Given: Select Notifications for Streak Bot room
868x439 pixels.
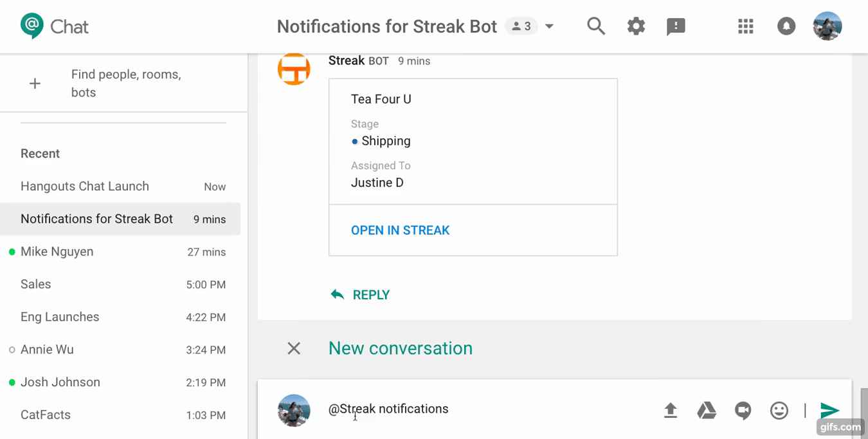Looking at the screenshot, I should point(120,219).
